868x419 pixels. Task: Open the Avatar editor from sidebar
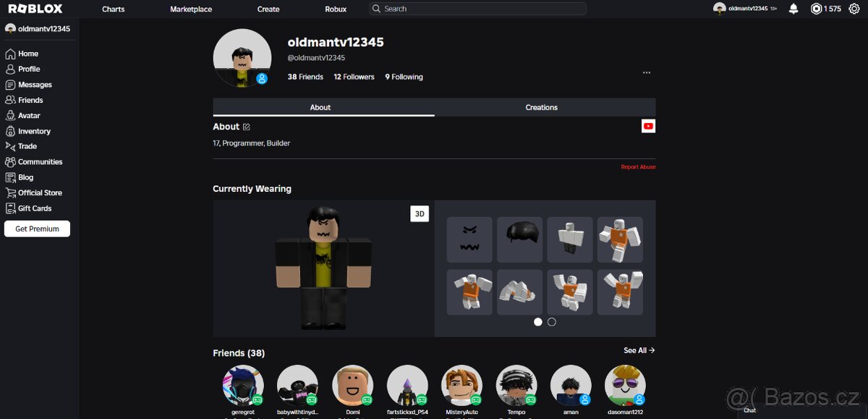point(23,116)
